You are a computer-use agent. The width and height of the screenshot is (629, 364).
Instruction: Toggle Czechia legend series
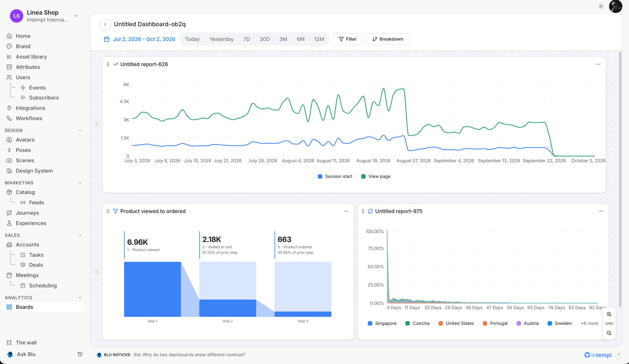click(x=417, y=323)
